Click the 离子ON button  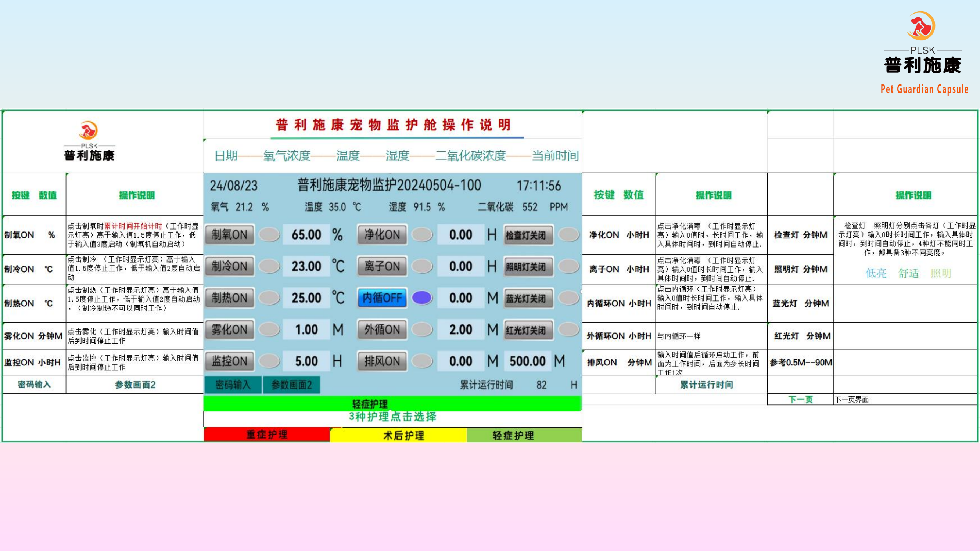coord(383,266)
